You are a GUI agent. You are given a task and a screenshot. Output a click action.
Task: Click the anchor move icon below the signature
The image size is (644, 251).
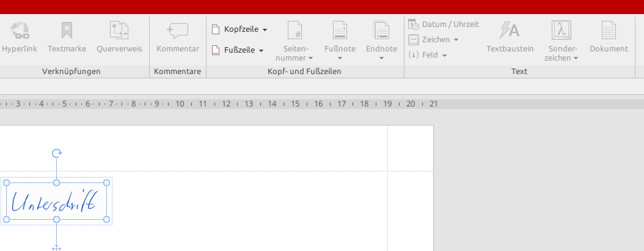pyautogui.click(x=57, y=248)
